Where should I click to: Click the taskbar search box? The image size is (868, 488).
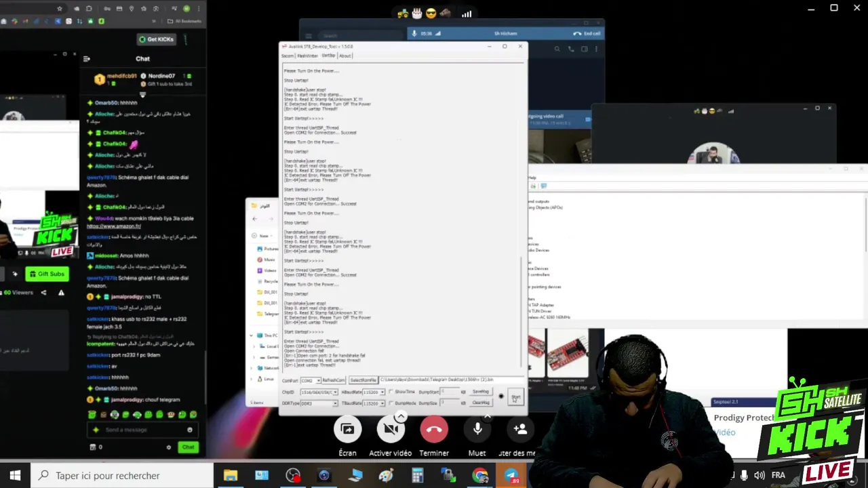(x=122, y=475)
